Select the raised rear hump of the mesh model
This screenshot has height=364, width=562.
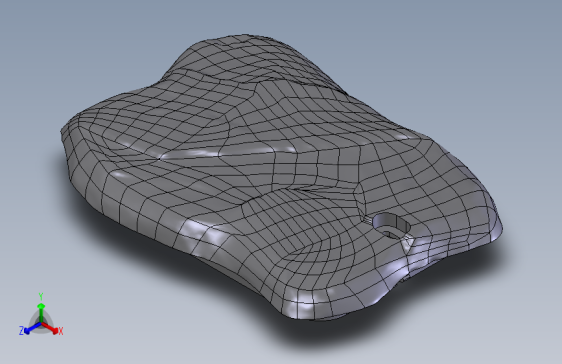251,61
